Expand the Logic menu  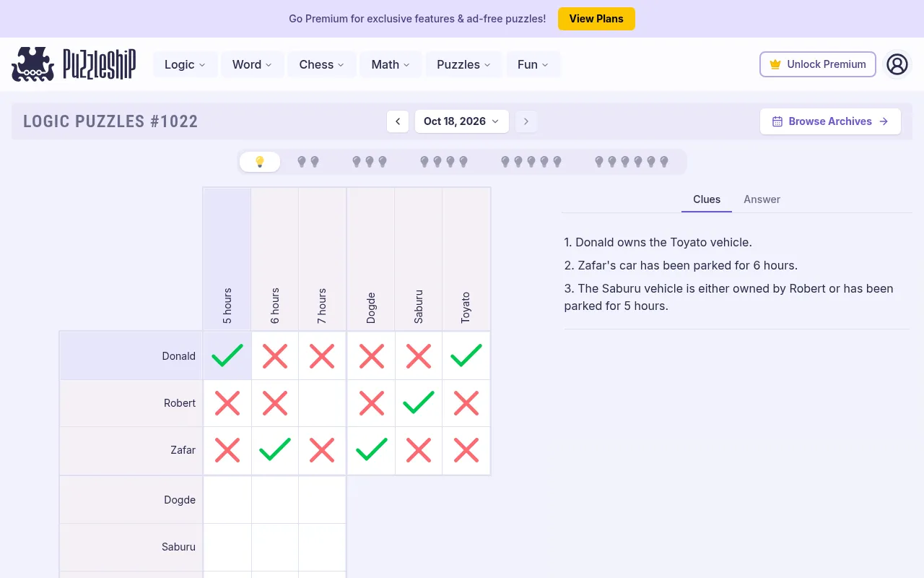tap(185, 64)
